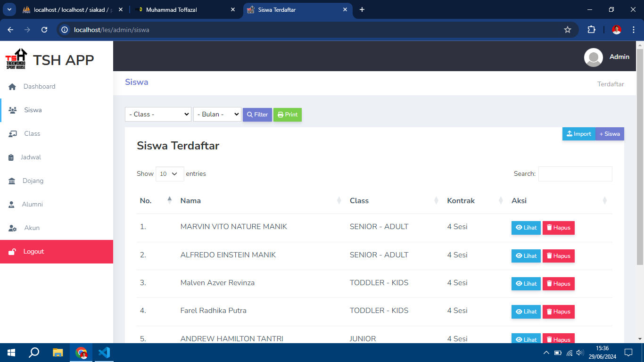Click the Akun user settings icon
Viewport: 644px width, 362px height.
coord(13,228)
